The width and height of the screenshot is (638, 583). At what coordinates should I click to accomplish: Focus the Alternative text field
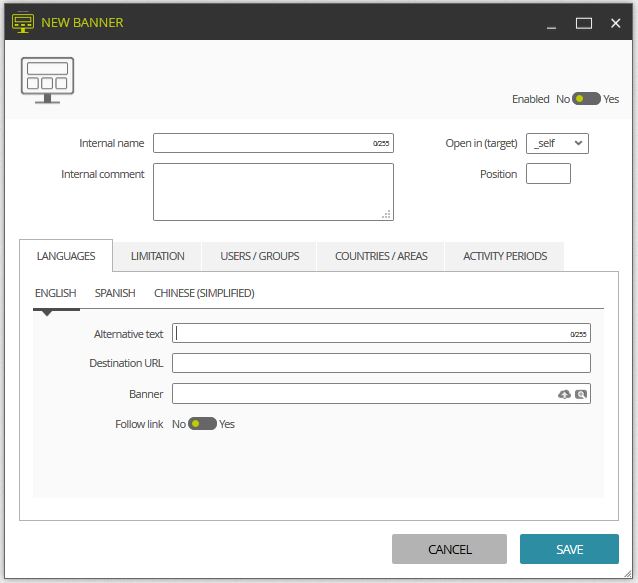tap(381, 333)
